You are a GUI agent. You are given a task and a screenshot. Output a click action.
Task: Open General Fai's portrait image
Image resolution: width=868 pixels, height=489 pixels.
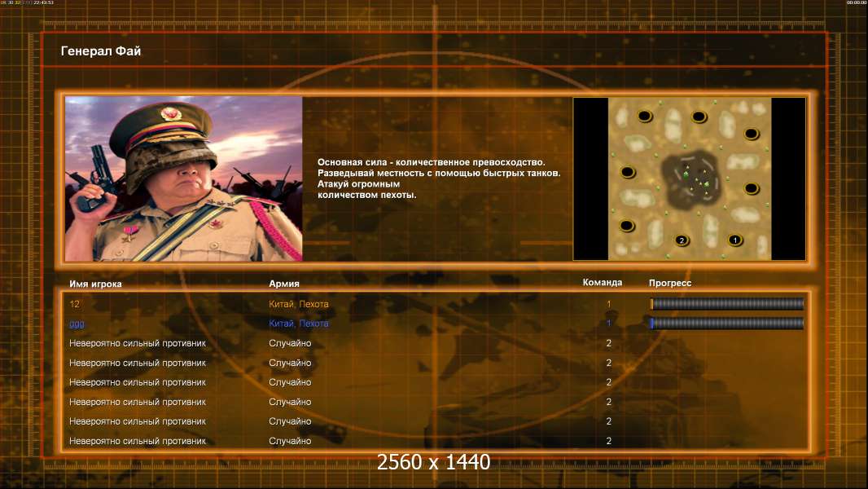point(184,178)
